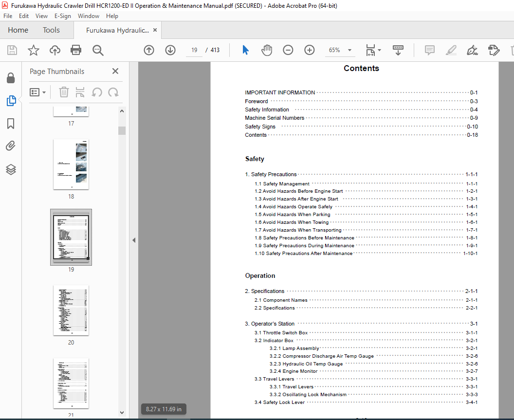The height and width of the screenshot is (420, 514).
Task: Rotate page clockwise
Action: tap(113, 92)
